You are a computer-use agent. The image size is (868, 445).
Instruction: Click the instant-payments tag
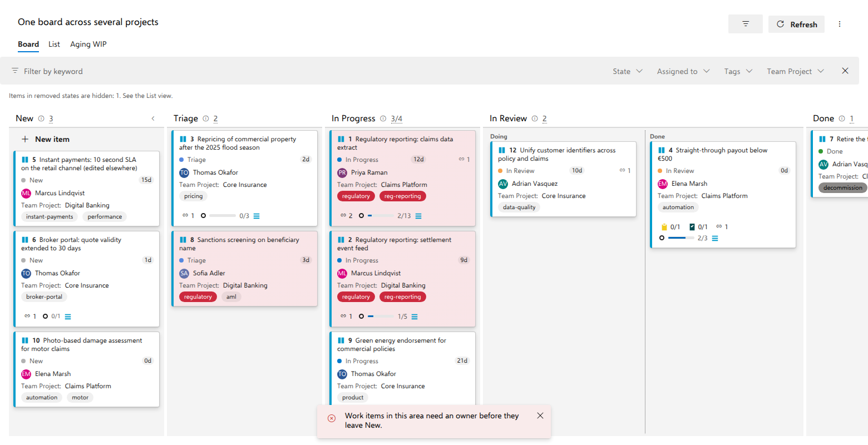(x=50, y=216)
